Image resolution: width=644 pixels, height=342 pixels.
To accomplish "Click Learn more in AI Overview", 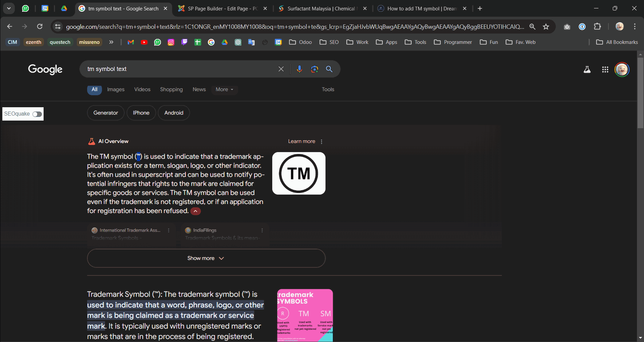I will pyautogui.click(x=302, y=141).
